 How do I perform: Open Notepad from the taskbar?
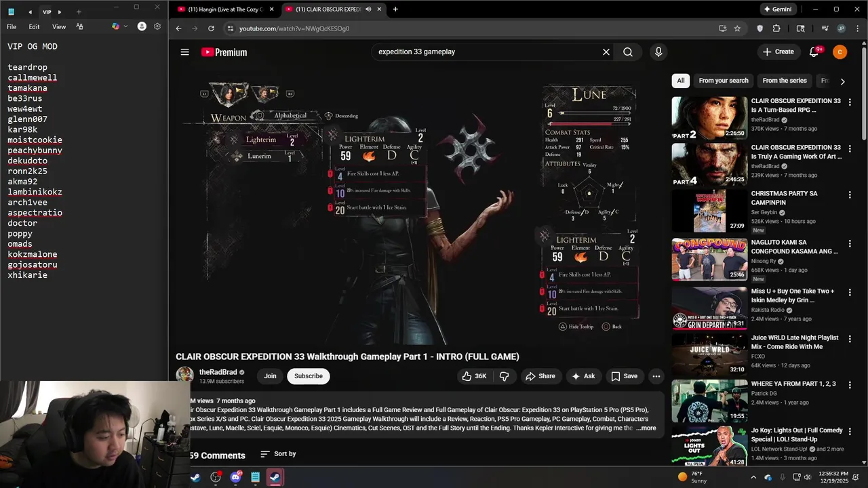[x=255, y=477]
